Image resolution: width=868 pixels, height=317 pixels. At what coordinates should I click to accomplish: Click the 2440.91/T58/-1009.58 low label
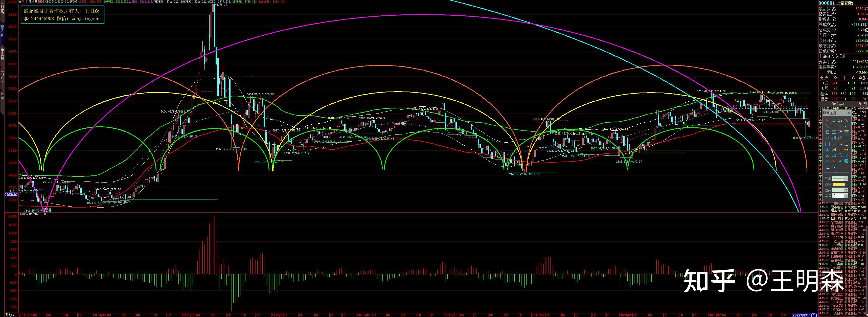click(x=524, y=174)
